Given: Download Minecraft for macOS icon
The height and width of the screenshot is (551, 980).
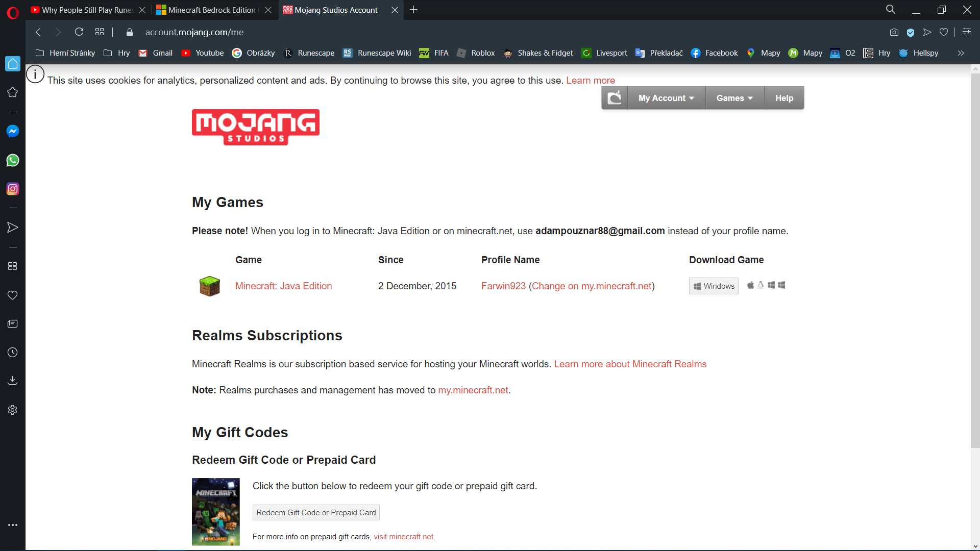Looking at the screenshot, I should [750, 285].
